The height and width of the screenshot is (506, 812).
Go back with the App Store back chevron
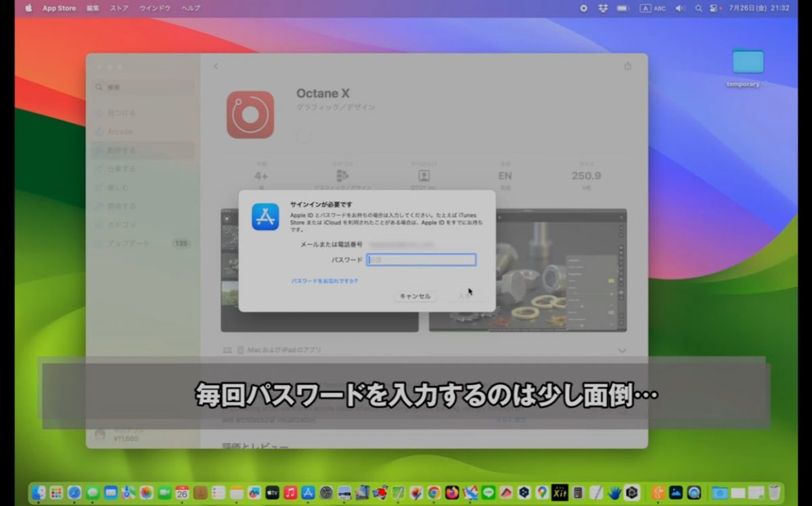click(x=216, y=66)
